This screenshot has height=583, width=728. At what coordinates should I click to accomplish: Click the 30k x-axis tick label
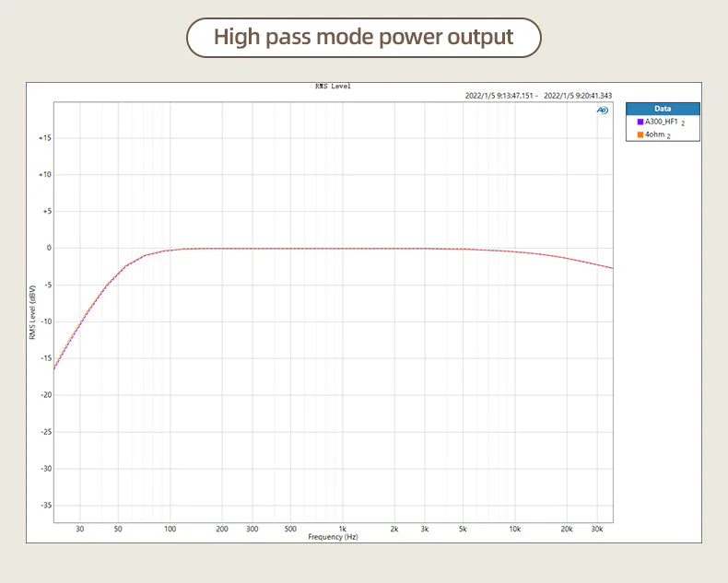coord(596,529)
